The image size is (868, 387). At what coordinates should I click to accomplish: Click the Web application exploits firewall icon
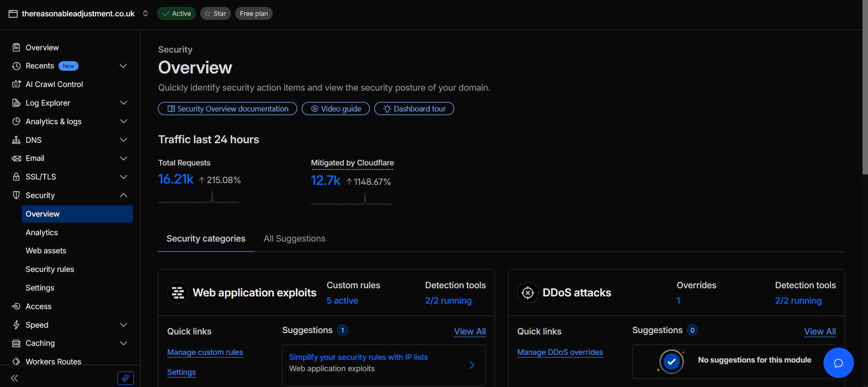click(178, 293)
